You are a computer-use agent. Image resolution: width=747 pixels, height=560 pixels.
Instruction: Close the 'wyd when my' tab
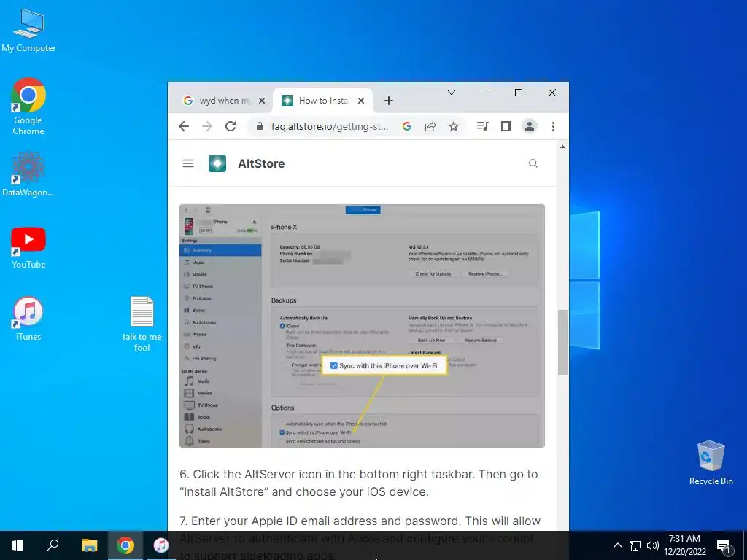coord(262,101)
